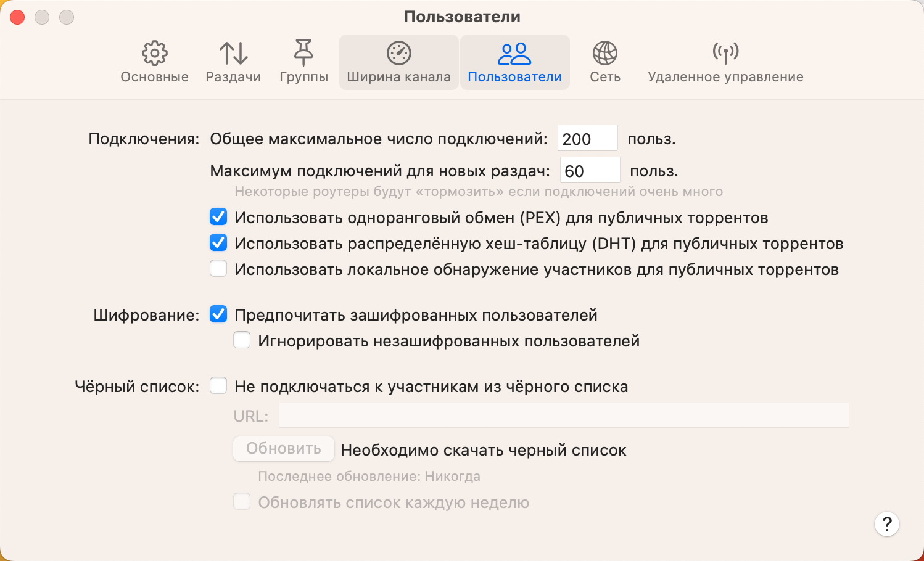Viewport: 924px width, 561px height.
Task: Enable the blocklist checkbox
Action: 218,386
